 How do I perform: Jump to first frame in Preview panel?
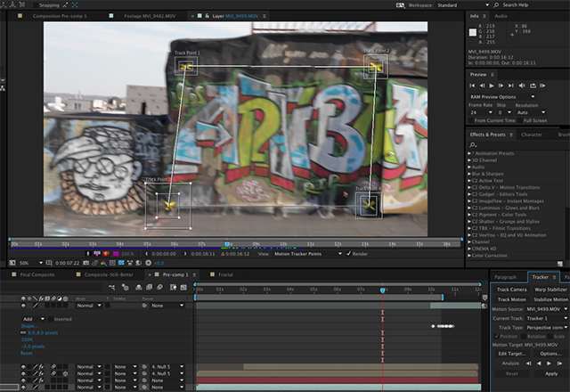coord(472,86)
